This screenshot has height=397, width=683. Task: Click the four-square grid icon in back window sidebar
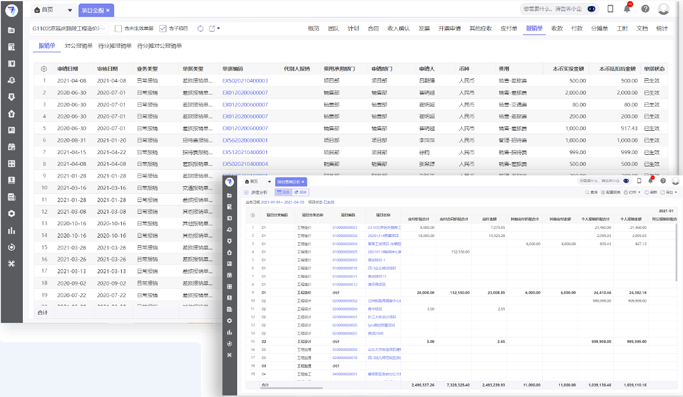pos(12,163)
